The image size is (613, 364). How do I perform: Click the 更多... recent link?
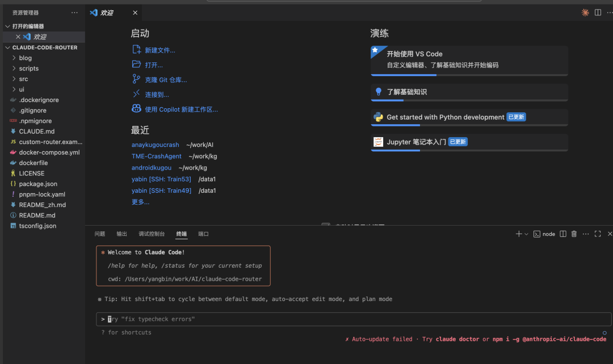coord(140,202)
